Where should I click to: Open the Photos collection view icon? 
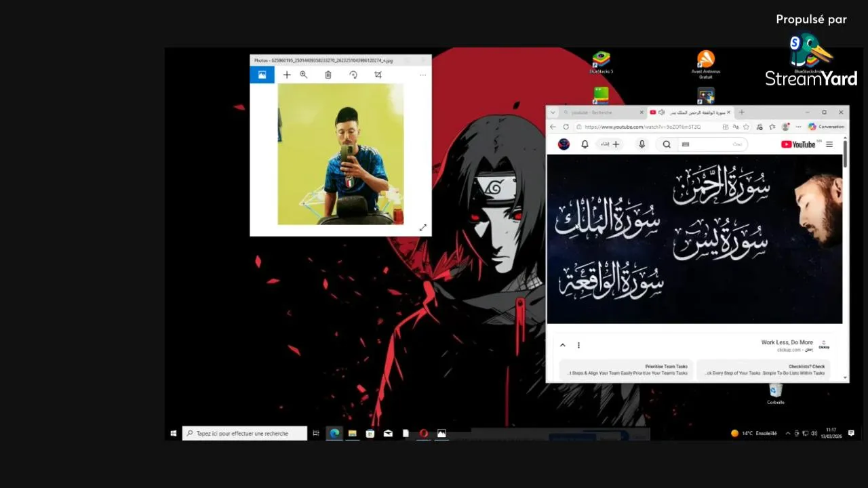click(x=262, y=75)
